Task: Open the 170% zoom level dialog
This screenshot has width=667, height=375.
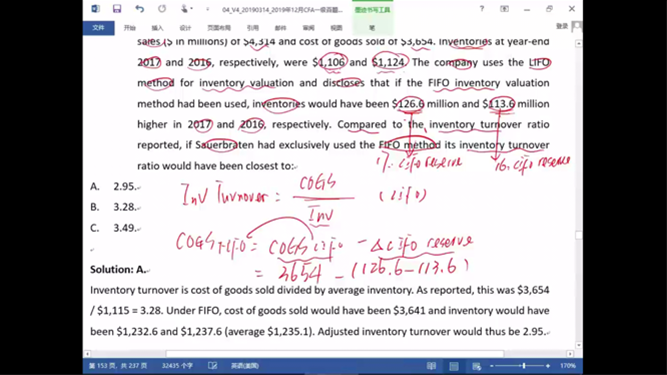Action: pyautogui.click(x=567, y=366)
